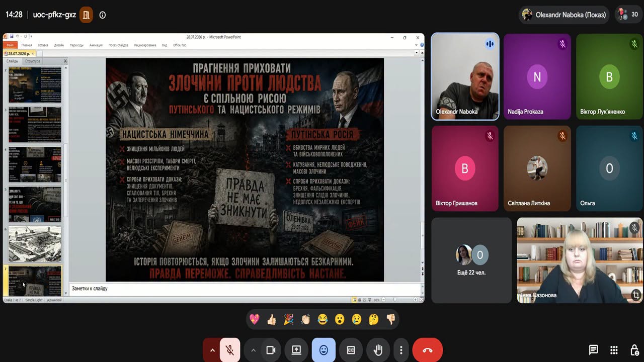Toggle the emoji reactions bar
The image size is (644, 362).
324,350
